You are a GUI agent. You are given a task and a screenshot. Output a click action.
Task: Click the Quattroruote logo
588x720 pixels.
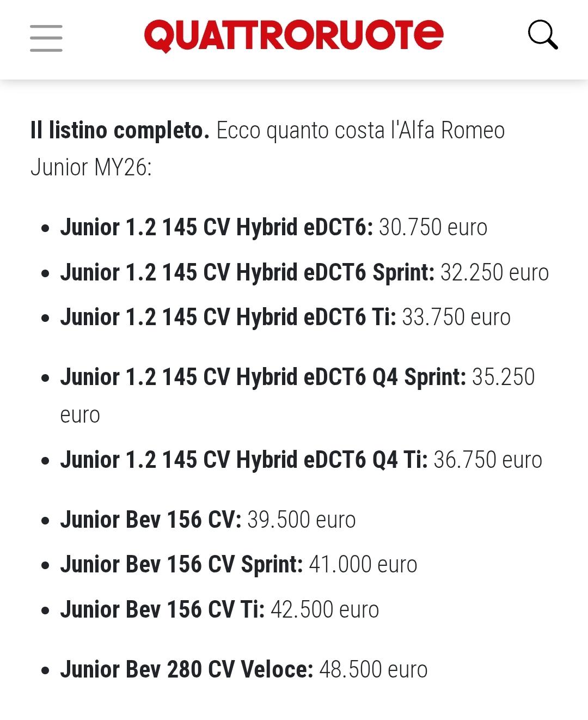(294, 36)
